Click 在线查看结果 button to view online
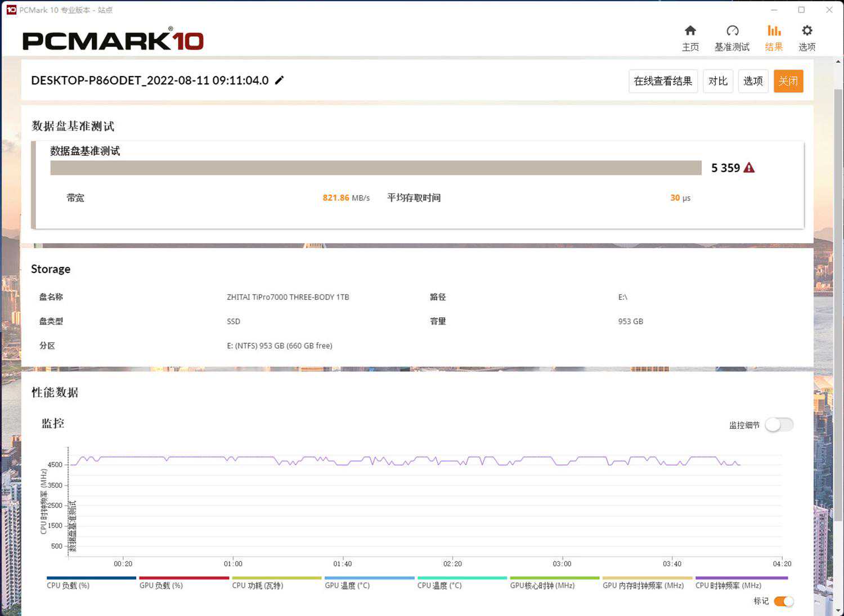 (x=663, y=81)
